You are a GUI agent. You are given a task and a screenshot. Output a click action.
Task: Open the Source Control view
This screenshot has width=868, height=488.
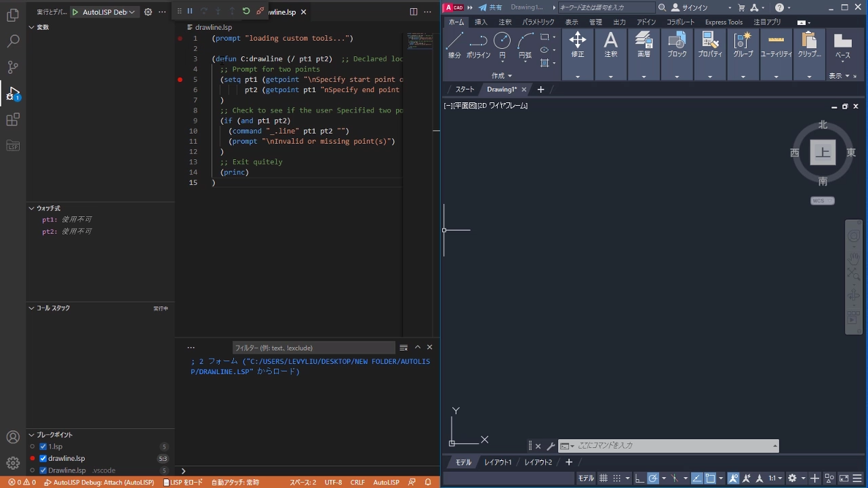tap(13, 67)
